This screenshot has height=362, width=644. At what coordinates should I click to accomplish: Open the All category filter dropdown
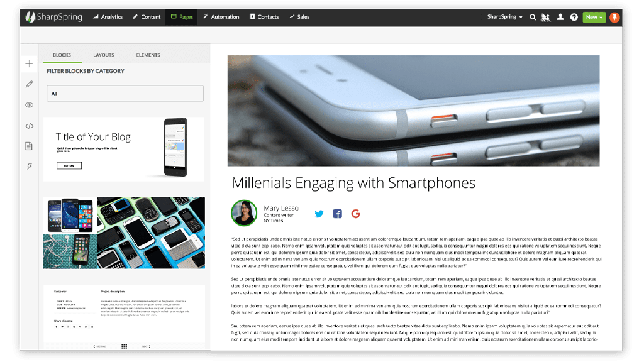coord(125,94)
